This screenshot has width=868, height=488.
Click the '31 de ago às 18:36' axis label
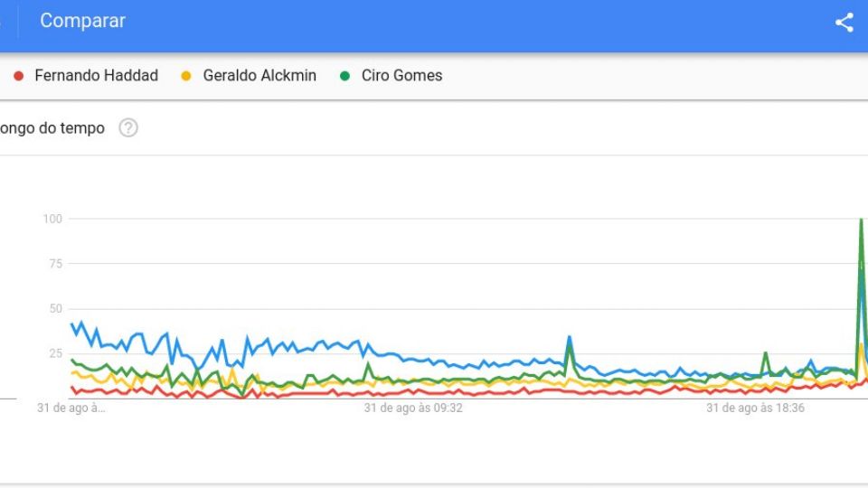755,408
